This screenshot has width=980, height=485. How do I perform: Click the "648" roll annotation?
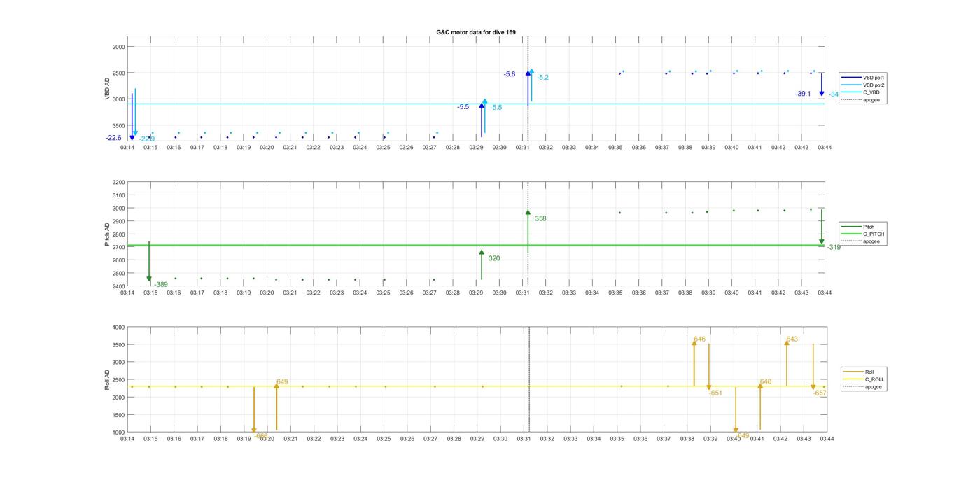coord(766,381)
